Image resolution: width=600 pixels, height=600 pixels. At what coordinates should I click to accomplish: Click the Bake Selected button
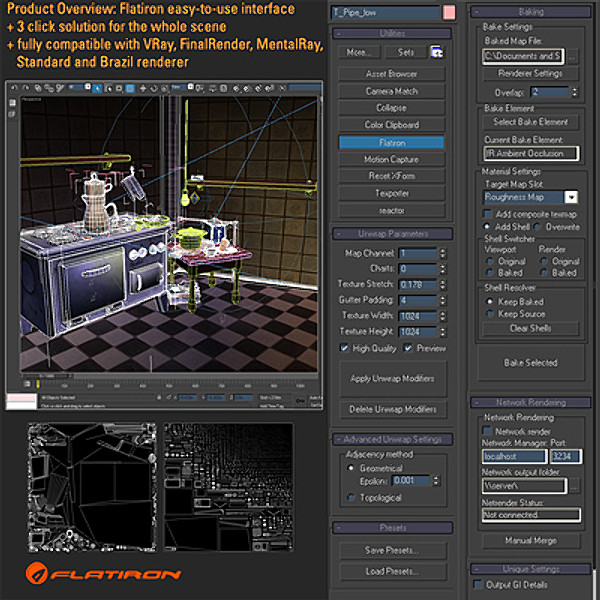coord(531,362)
